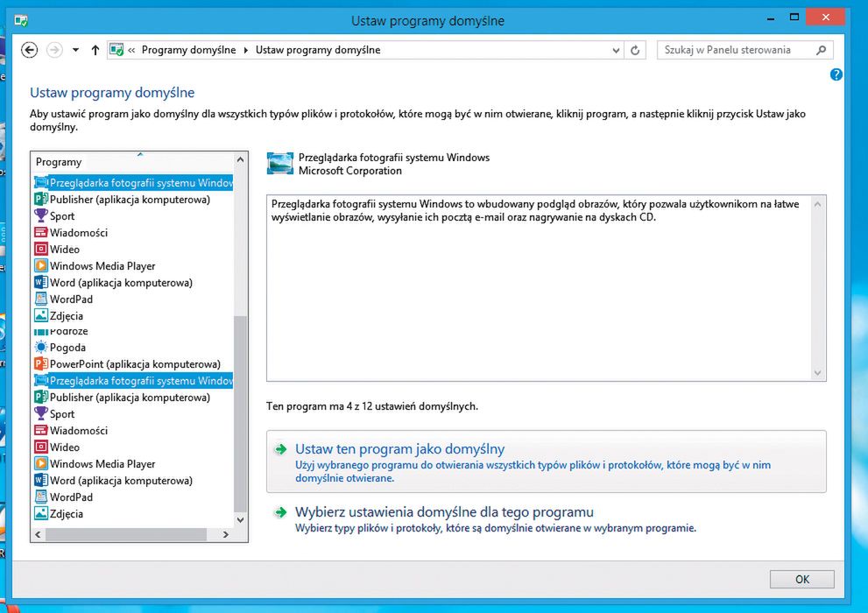Go up one level with the Up arrow

95,50
